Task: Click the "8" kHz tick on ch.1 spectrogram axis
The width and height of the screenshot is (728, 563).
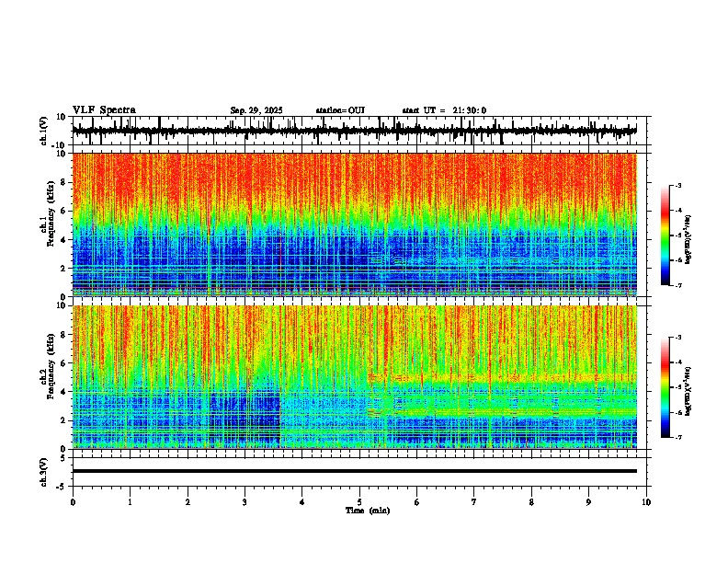Action: click(63, 182)
